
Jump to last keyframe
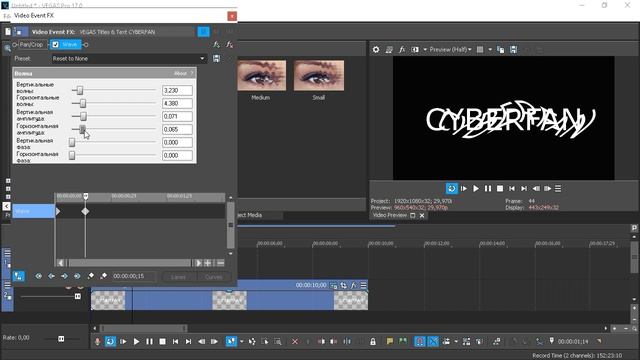[77, 276]
